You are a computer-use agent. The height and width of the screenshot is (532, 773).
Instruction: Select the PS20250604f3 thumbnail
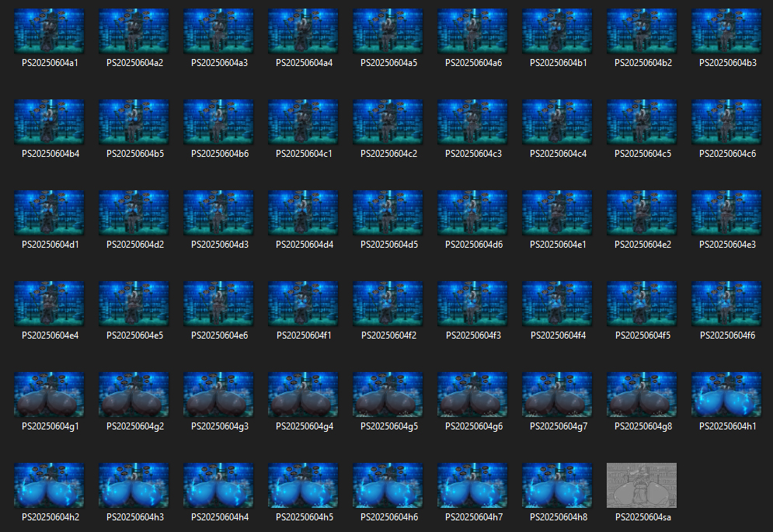473,303
